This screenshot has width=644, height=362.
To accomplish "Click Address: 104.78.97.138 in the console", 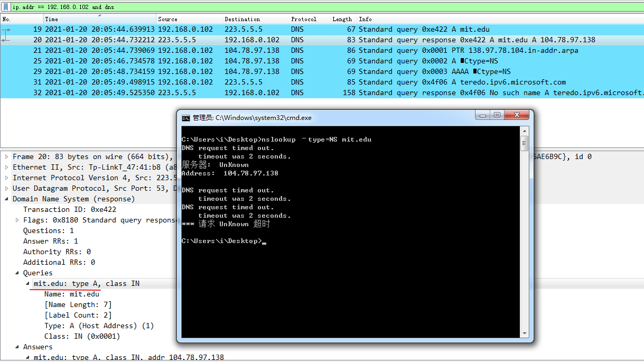I will [x=230, y=173].
